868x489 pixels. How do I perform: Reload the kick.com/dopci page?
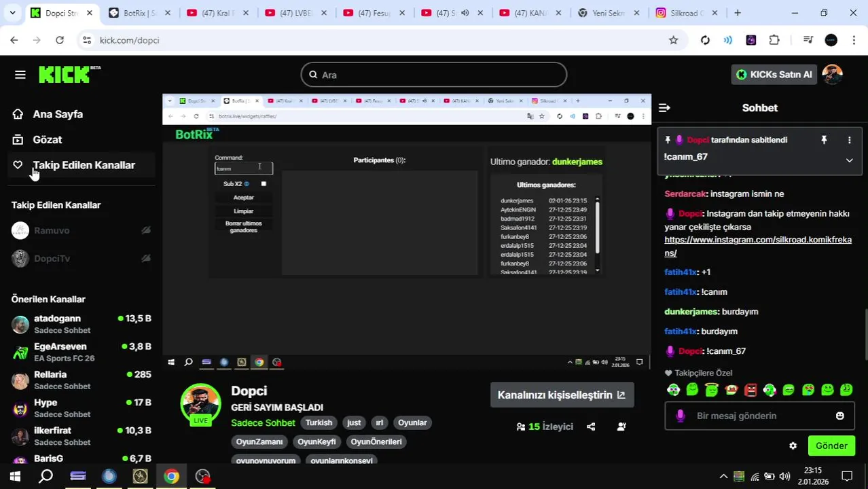(60, 40)
